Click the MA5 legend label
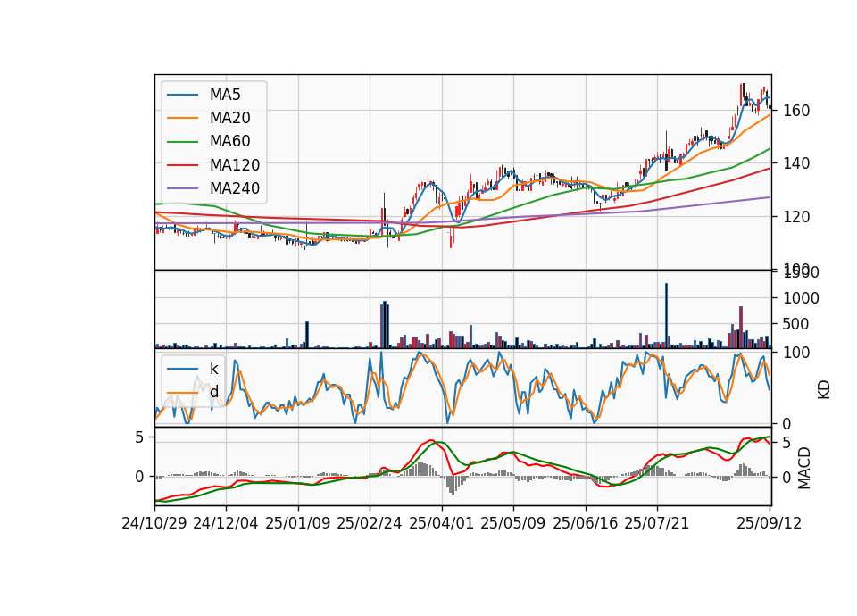Viewport: 857px width, 616px height. click(225, 95)
